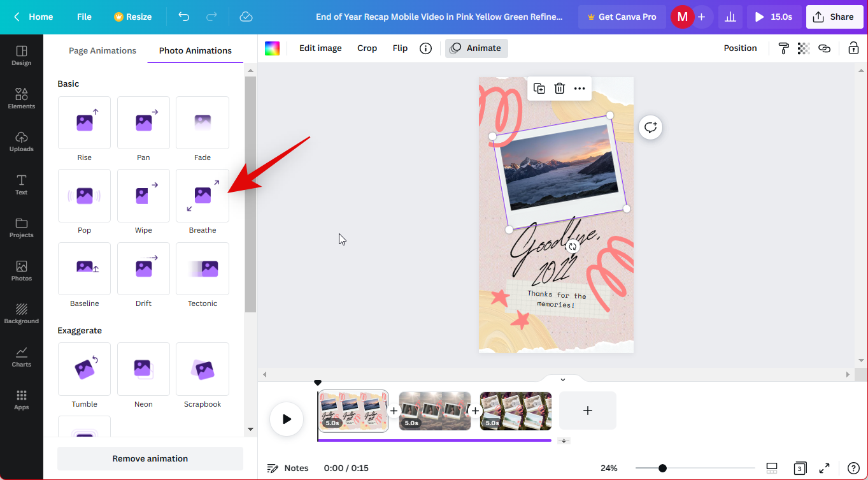Viewport: 868px width, 480px height.
Task: Open the transparency checkerboard icon
Action: tap(804, 48)
